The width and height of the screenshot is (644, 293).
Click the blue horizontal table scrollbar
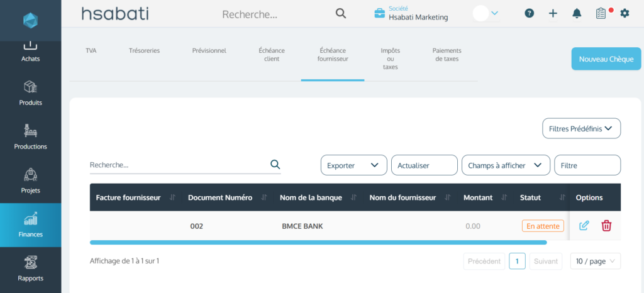coord(318,242)
